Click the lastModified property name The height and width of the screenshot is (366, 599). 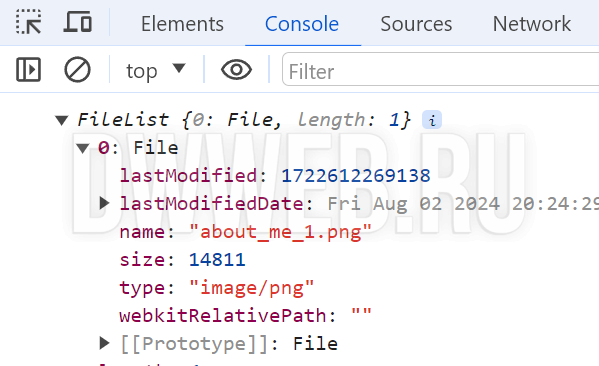tap(188, 176)
